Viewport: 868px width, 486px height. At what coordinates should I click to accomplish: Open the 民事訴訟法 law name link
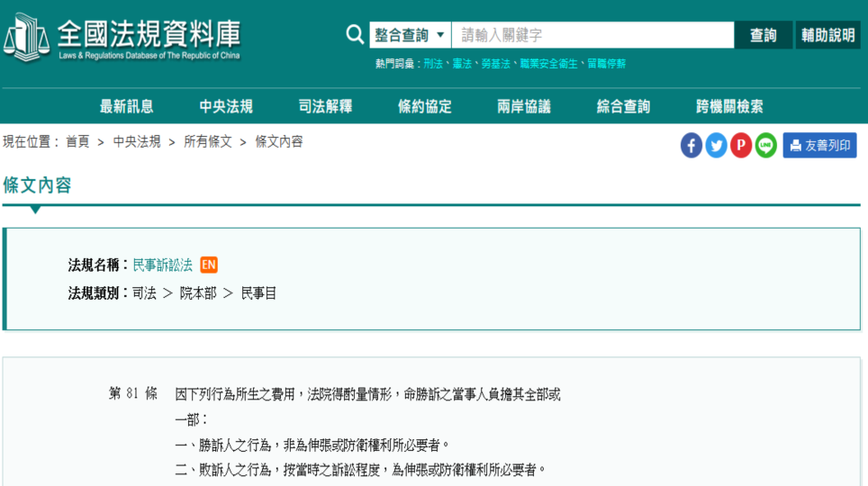[x=163, y=265]
